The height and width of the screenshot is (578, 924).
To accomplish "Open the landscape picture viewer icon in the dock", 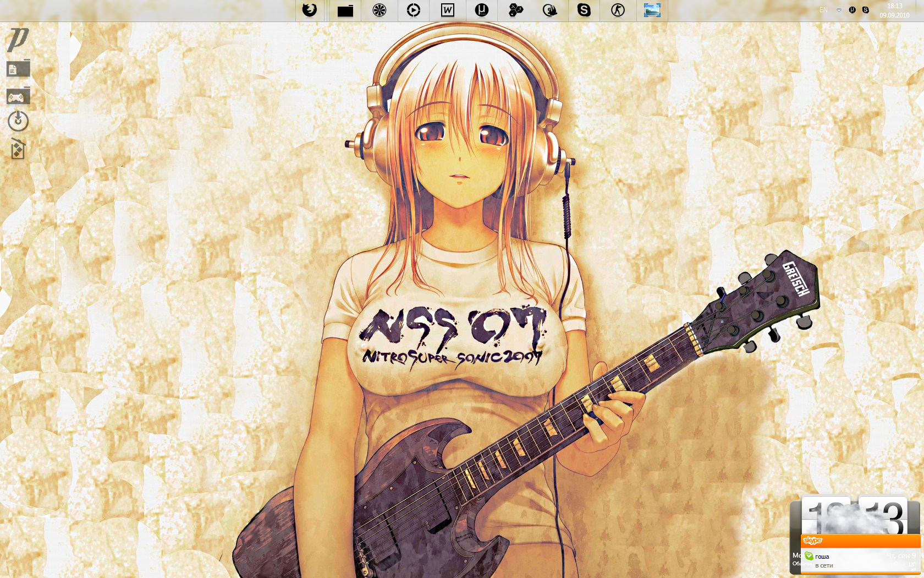I will click(652, 10).
